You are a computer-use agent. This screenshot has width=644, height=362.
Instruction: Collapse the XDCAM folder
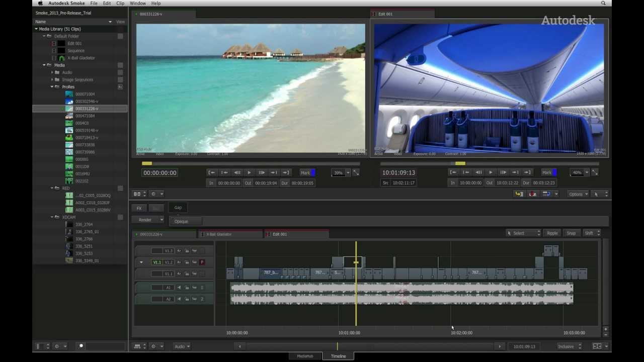52,217
